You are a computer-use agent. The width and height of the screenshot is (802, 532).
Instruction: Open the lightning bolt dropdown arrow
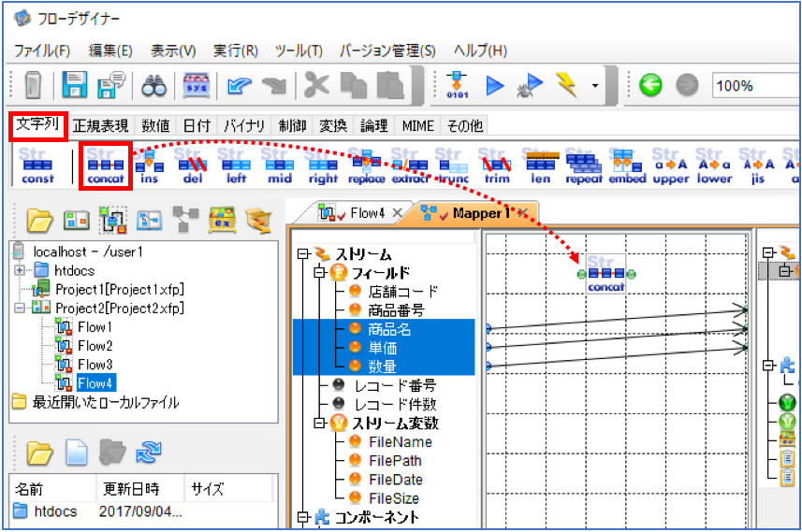coord(595,86)
